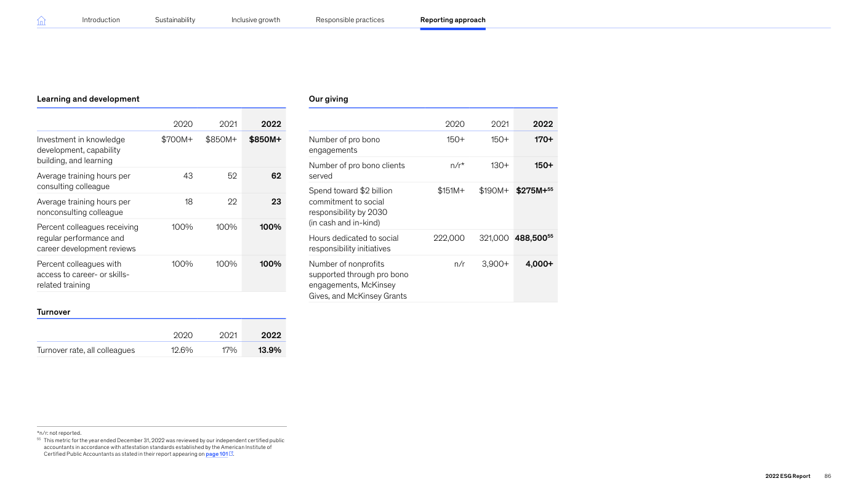
Task: Click the 2022 column header in Our giving
Action: pyautogui.click(x=542, y=124)
